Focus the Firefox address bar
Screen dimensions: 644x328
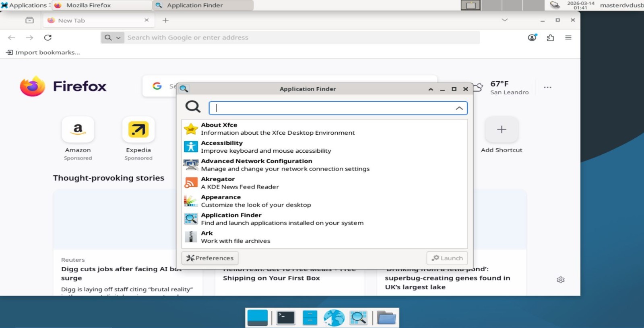(x=302, y=37)
